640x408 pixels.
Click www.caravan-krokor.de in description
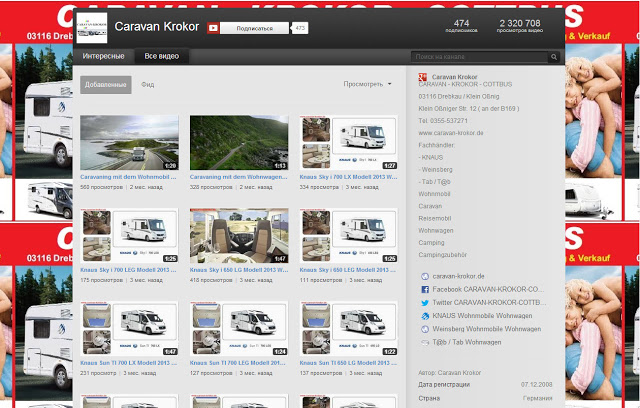click(451, 133)
